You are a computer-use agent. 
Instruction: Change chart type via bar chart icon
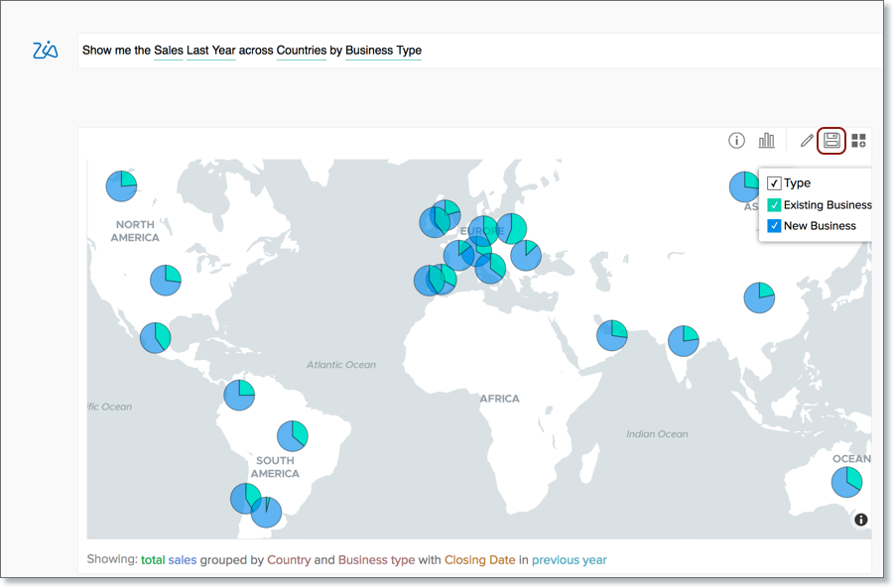(x=767, y=141)
